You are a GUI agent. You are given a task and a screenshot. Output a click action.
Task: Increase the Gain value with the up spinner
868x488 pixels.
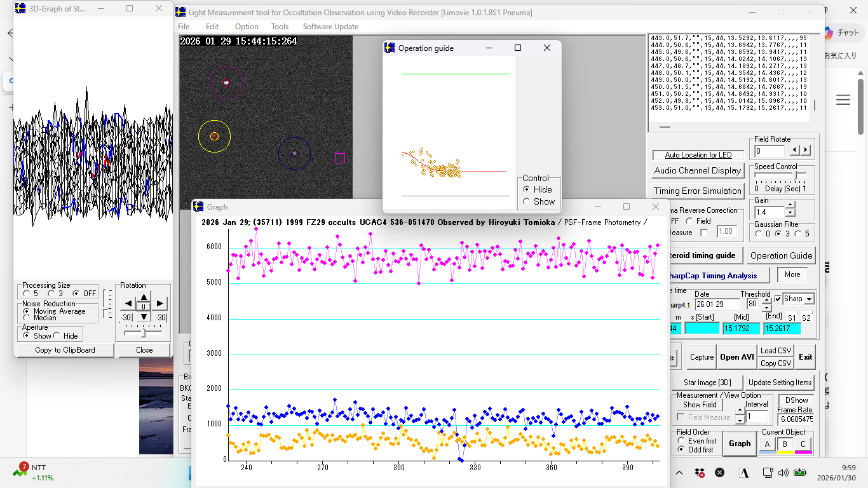coord(790,206)
